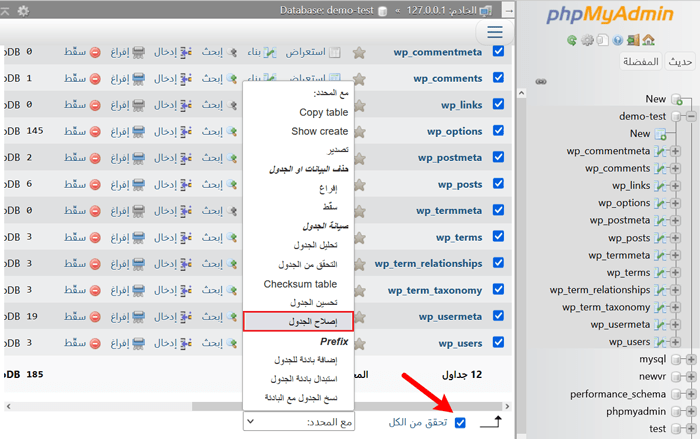
Task: Click drop icon for wp_users row
Action: click(95, 343)
